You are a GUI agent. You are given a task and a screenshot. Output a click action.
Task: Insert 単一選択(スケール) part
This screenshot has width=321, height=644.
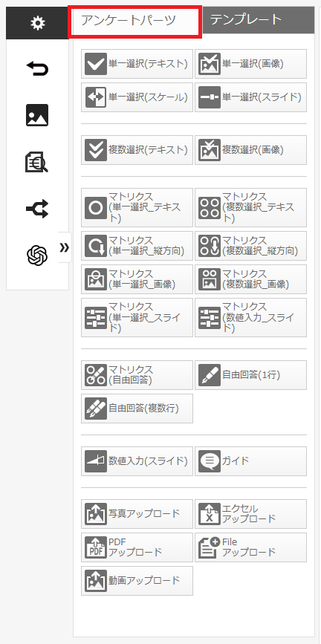click(137, 97)
